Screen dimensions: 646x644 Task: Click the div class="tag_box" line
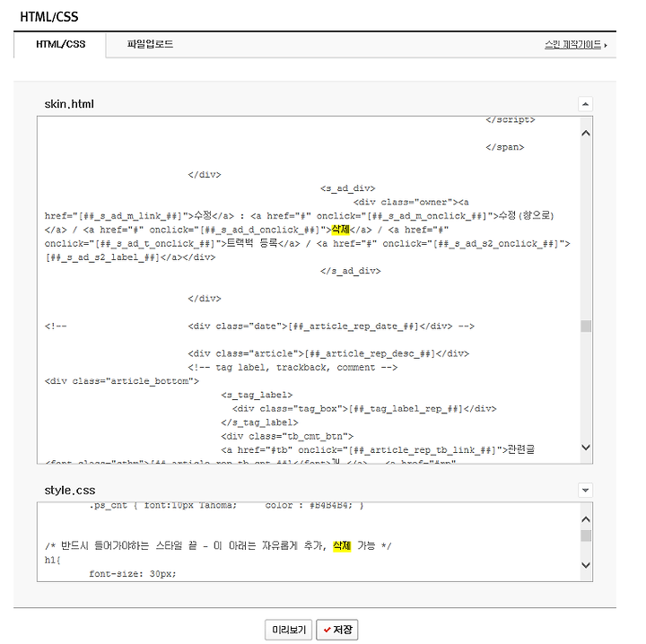point(364,409)
